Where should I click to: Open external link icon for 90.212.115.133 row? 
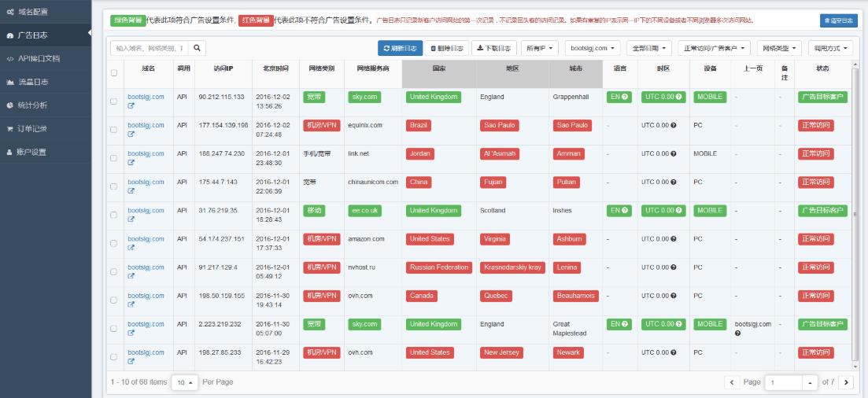tap(131, 105)
